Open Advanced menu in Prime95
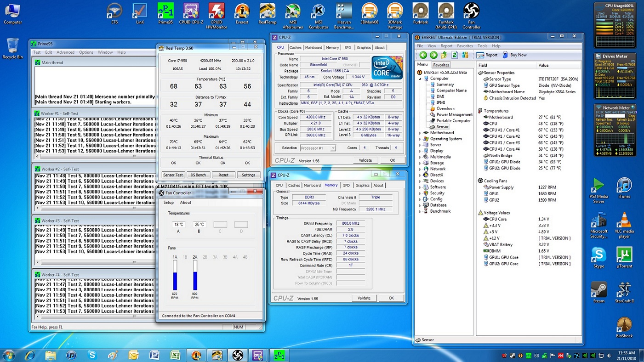 [65, 52]
